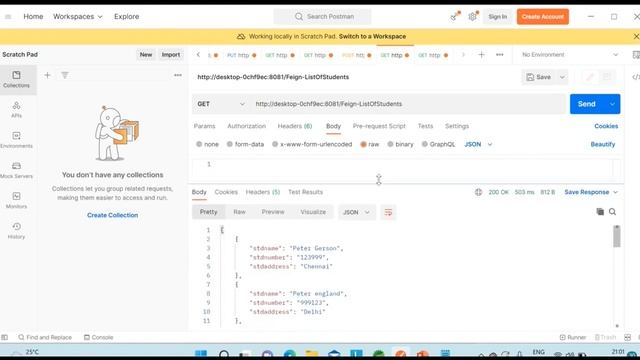This screenshot has width=640, height=360.
Task: Select the raw body type
Action: [369, 144]
